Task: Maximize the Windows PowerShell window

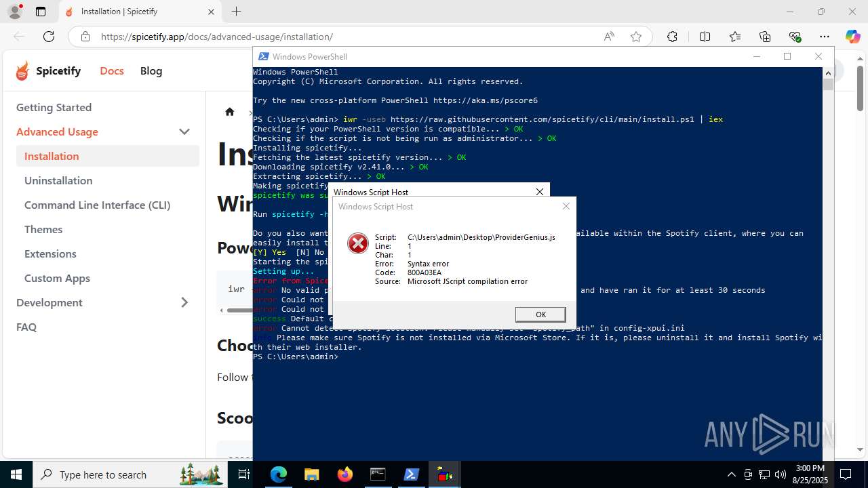Action: click(x=787, y=56)
